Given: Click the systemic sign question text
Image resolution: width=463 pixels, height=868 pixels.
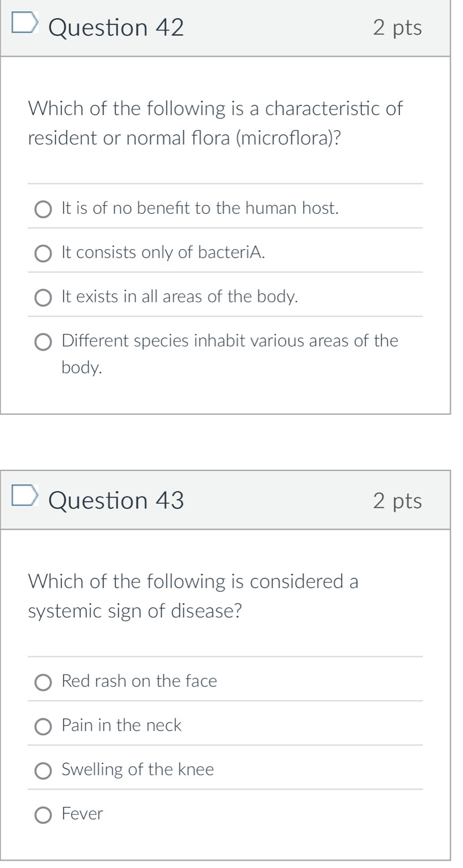Looking at the screenshot, I should [x=192, y=595].
